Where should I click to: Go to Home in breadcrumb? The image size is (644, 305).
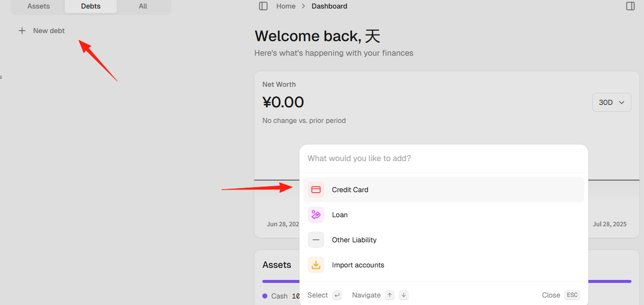point(286,6)
